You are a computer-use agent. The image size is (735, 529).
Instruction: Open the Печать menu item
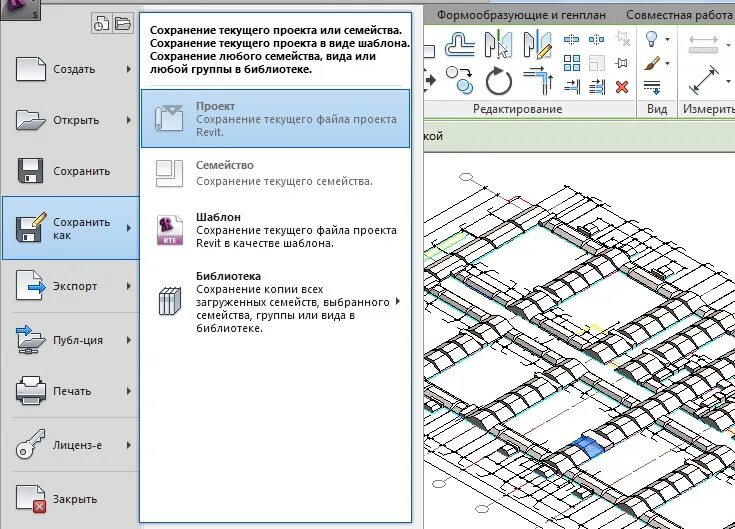(70, 391)
